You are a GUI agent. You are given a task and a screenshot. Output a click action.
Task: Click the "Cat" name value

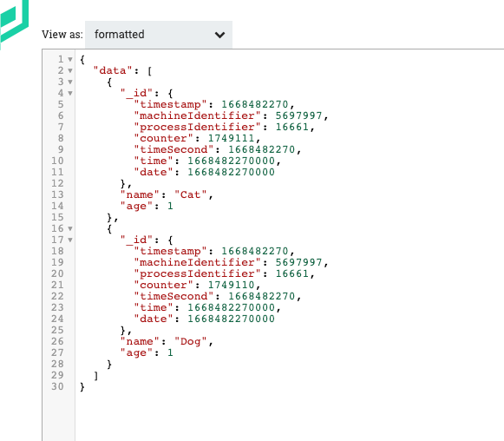[190, 194]
